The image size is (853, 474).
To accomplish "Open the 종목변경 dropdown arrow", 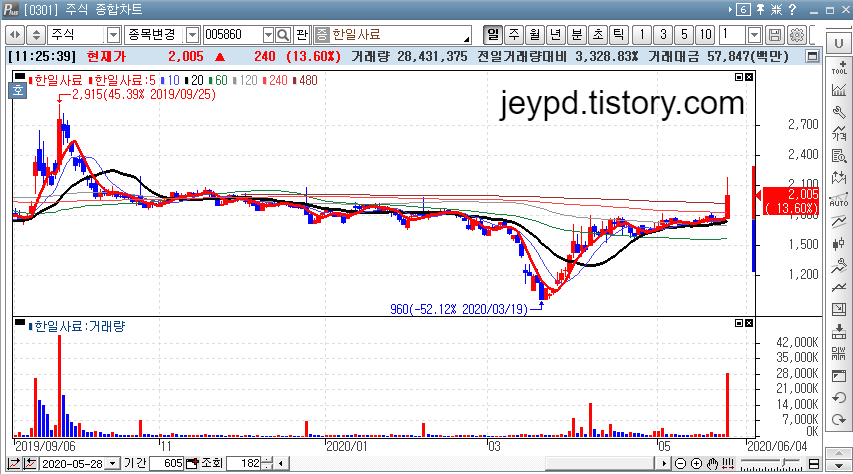I will click(193, 35).
